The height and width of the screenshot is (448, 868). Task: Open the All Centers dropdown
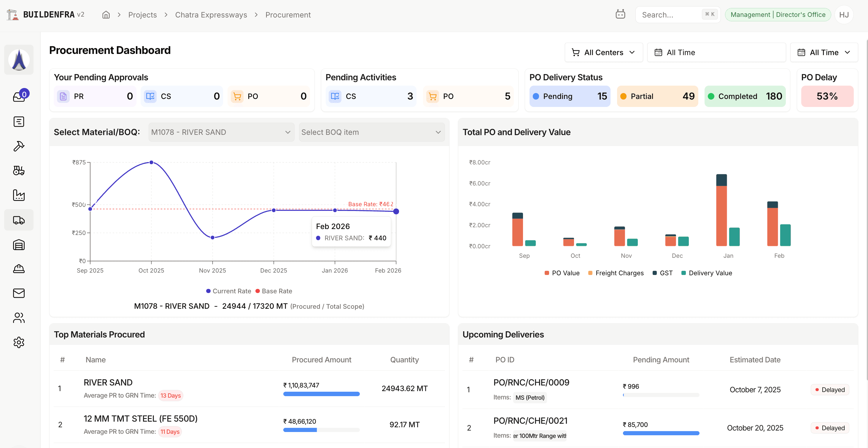tap(603, 52)
